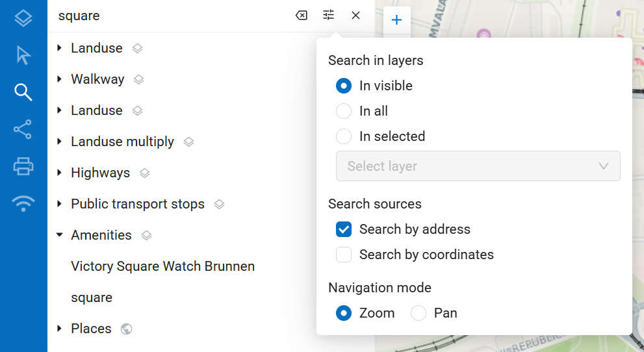Zoom in the map with plus button
Viewport: 644px width, 352px height.
(397, 19)
